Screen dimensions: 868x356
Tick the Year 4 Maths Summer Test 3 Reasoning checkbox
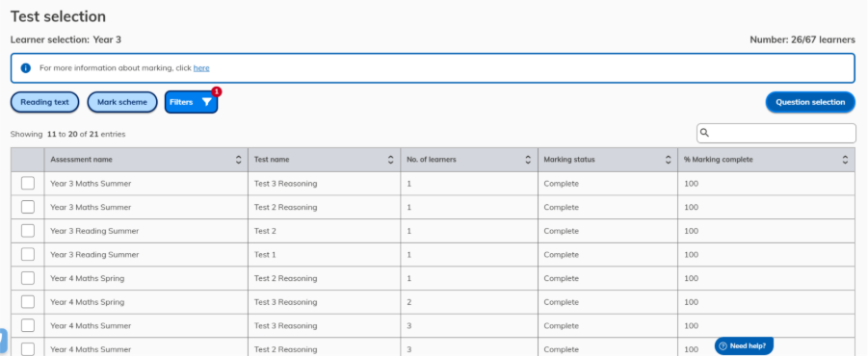(x=28, y=325)
